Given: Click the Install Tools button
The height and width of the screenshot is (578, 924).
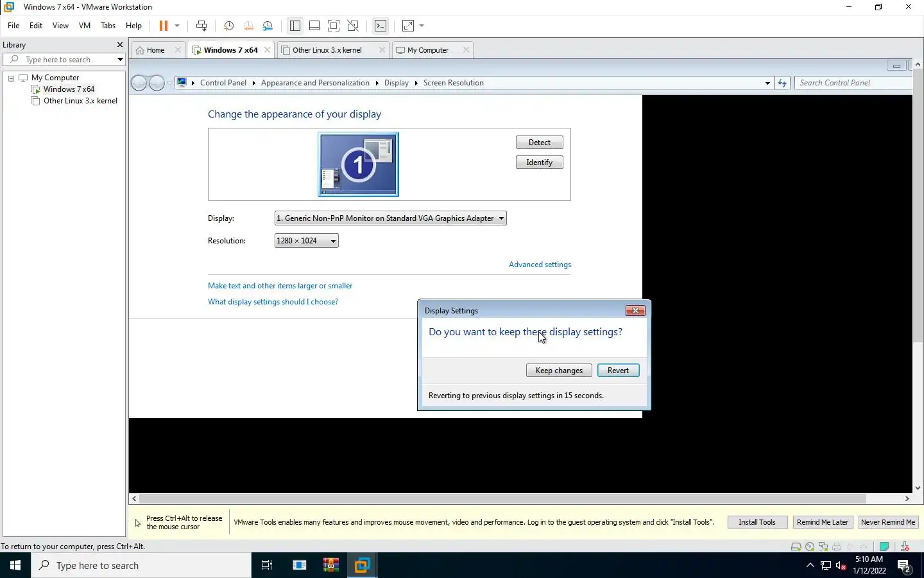Looking at the screenshot, I should [x=757, y=522].
